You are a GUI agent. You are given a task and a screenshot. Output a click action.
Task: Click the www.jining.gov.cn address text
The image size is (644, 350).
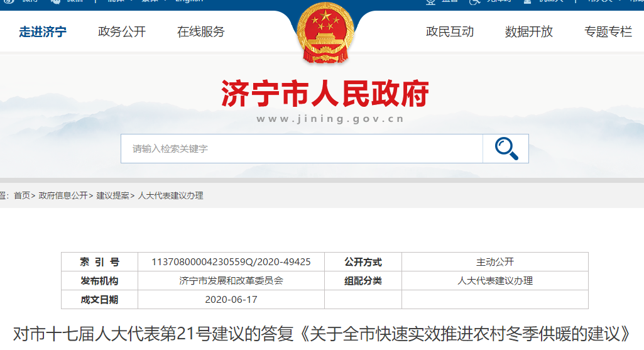click(x=330, y=119)
